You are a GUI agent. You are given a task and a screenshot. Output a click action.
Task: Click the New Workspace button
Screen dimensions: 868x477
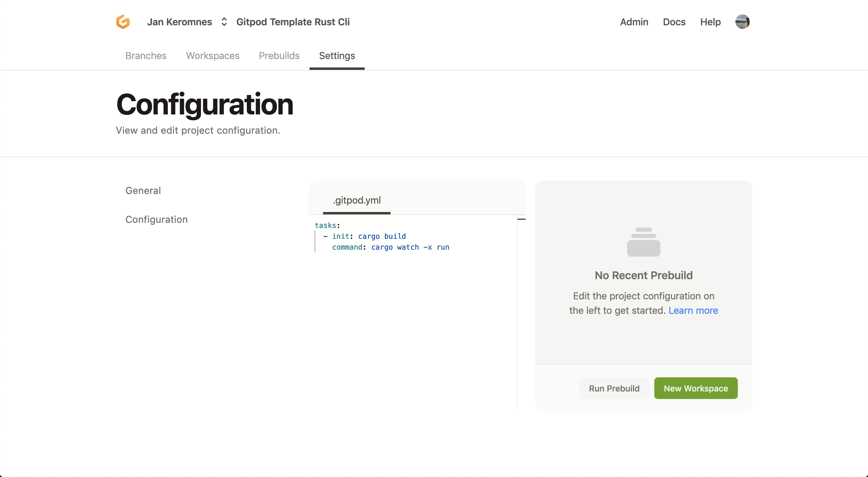pyautogui.click(x=696, y=388)
